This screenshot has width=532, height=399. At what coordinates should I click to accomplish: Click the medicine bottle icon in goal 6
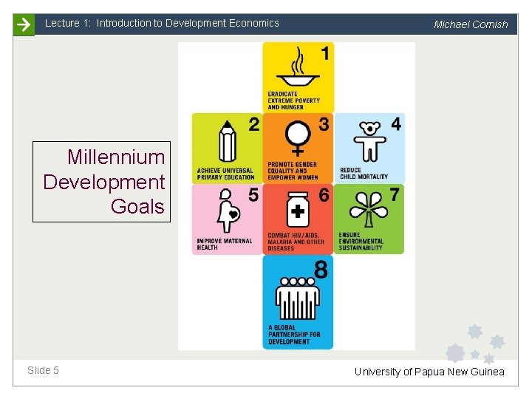(298, 209)
